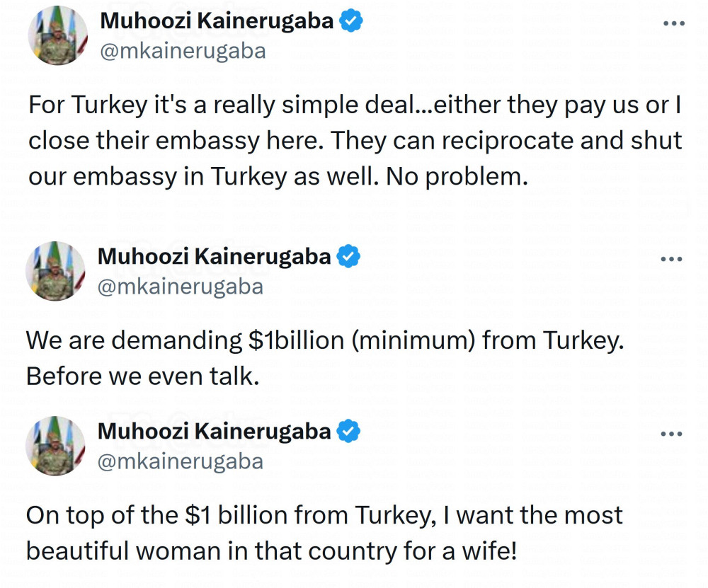This screenshot has width=708, height=588.
Task: Open the profile picture on the first tweet
Action: (x=58, y=37)
